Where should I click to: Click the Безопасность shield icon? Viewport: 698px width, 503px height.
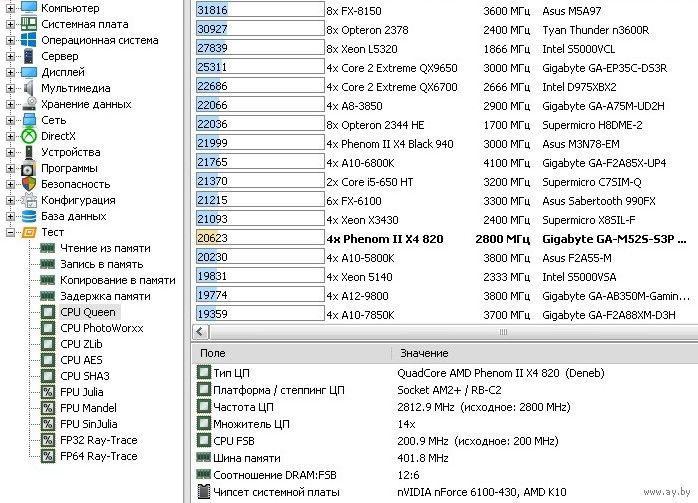coord(29,184)
